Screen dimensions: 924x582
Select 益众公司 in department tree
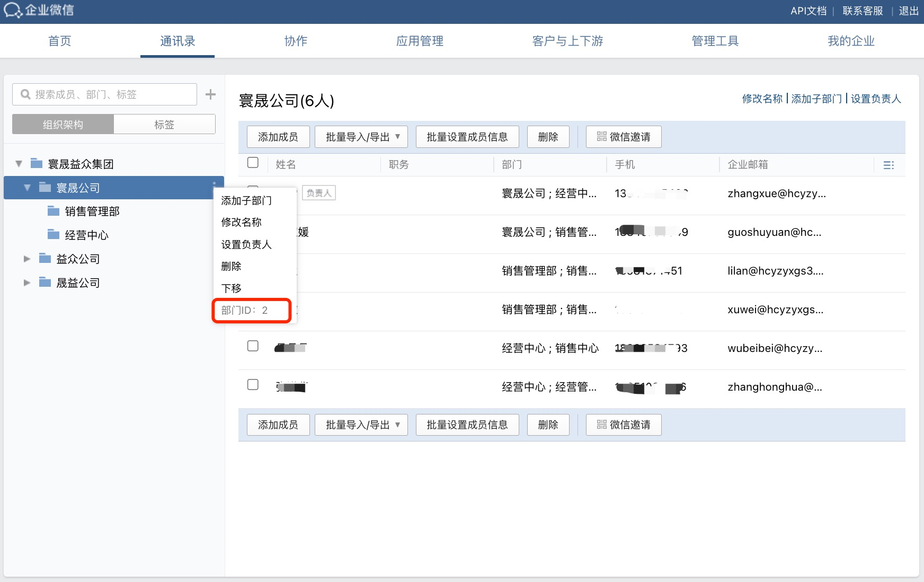[78, 259]
